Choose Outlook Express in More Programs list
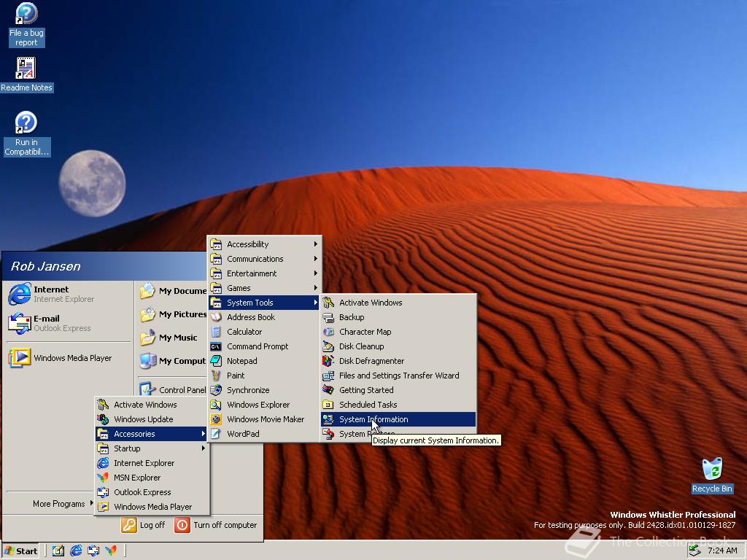The height and width of the screenshot is (560, 747). point(152,492)
